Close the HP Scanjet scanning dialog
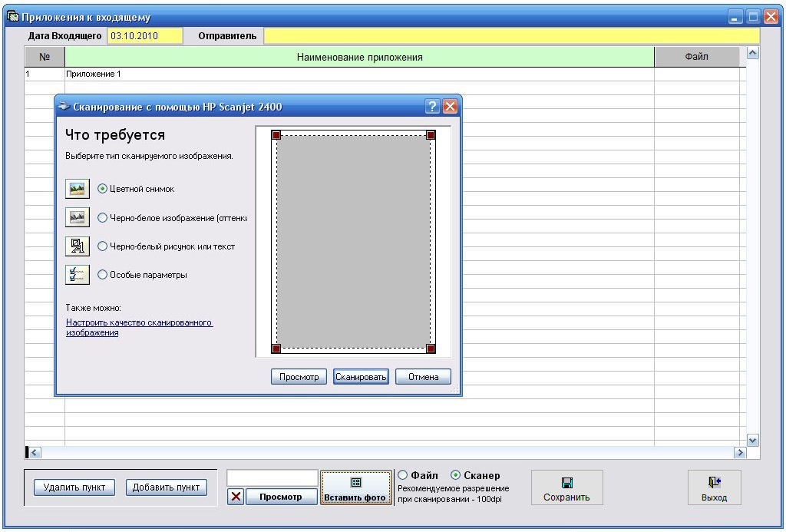 coord(450,106)
